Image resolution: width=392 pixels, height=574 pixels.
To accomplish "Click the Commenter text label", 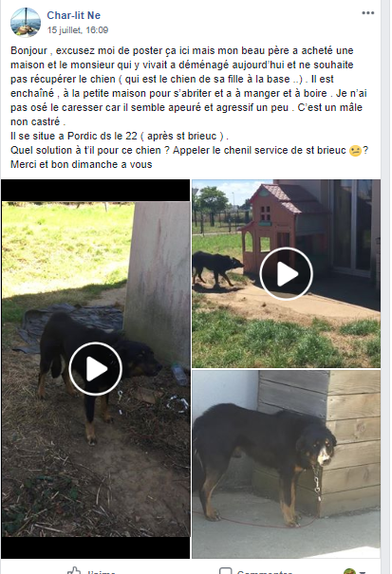I will pyautogui.click(x=265, y=571).
